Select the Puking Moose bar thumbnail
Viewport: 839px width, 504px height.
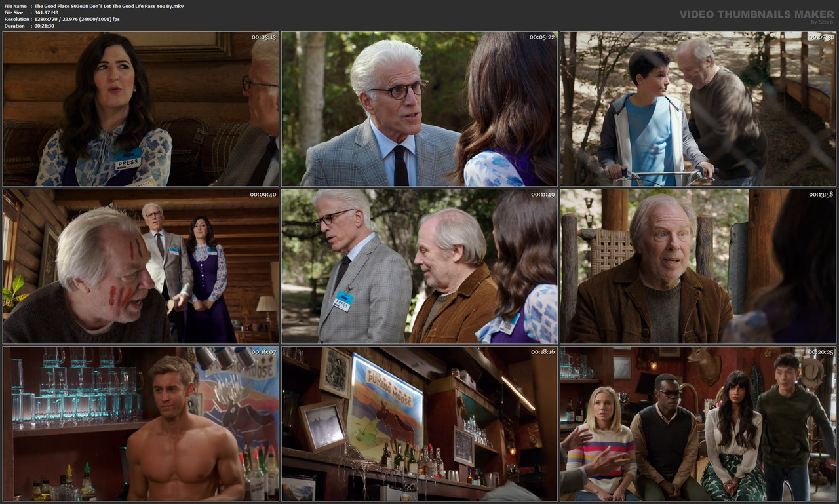(x=419, y=424)
